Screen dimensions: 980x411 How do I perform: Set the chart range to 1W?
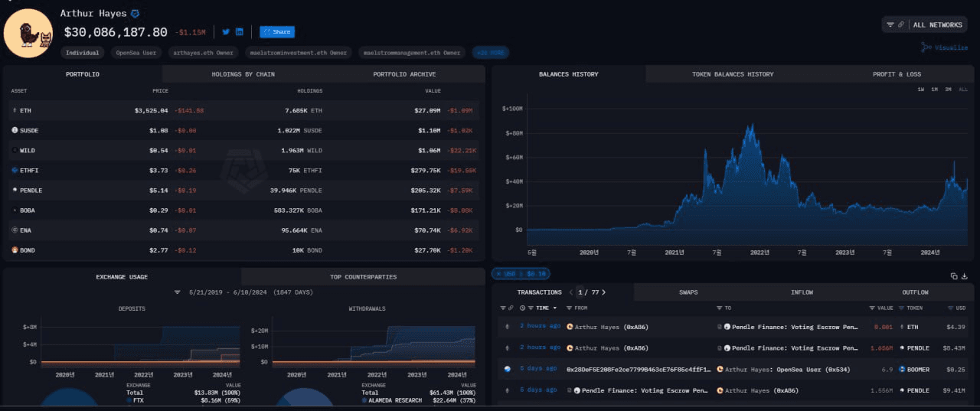(x=922, y=90)
